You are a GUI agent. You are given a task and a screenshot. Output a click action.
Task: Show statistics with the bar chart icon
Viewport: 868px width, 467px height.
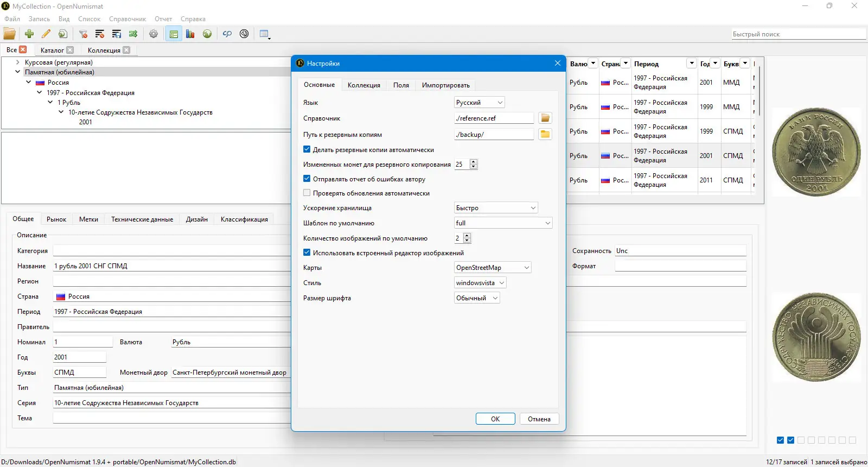click(x=190, y=34)
